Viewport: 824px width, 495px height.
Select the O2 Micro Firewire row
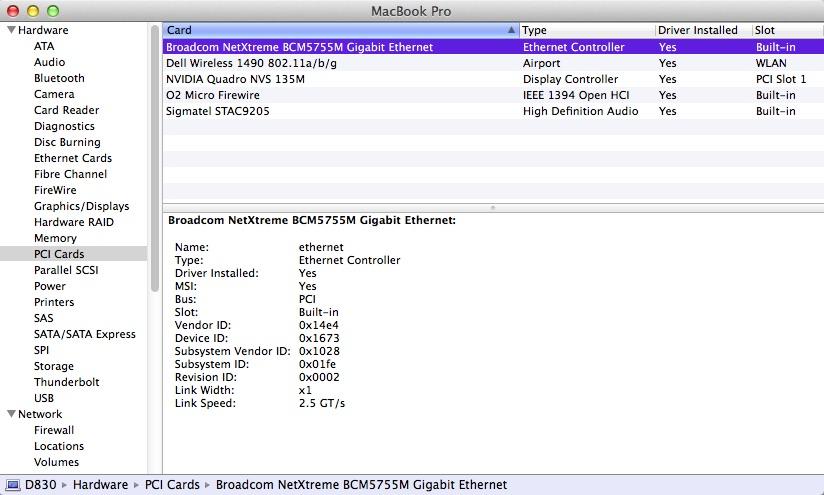(493, 95)
